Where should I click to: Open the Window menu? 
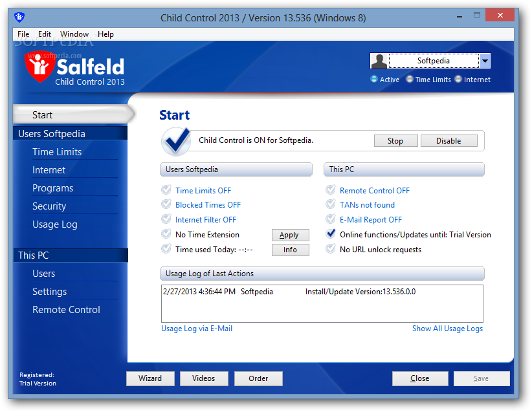tap(74, 34)
